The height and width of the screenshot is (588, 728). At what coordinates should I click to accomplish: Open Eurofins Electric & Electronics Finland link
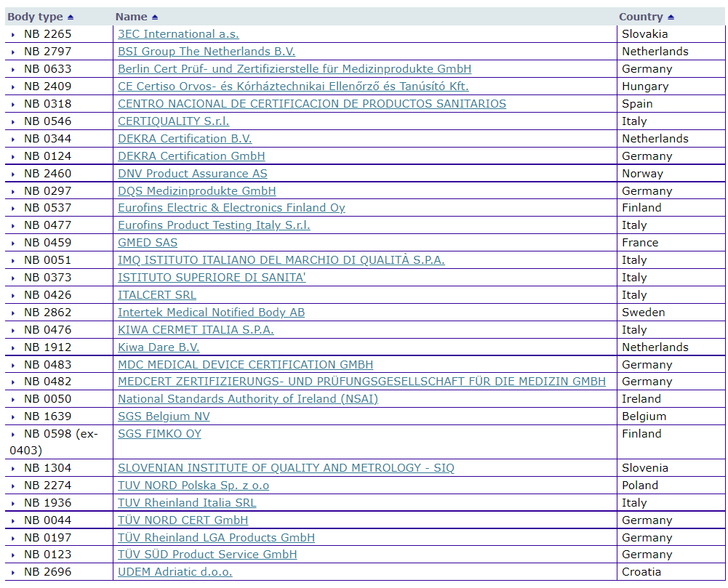tap(232, 207)
